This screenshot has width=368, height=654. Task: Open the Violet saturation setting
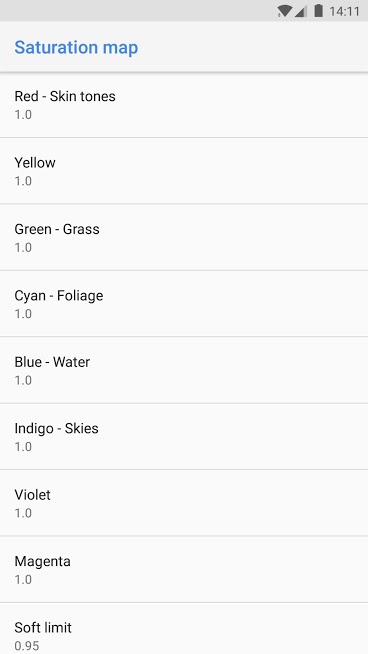click(x=184, y=503)
